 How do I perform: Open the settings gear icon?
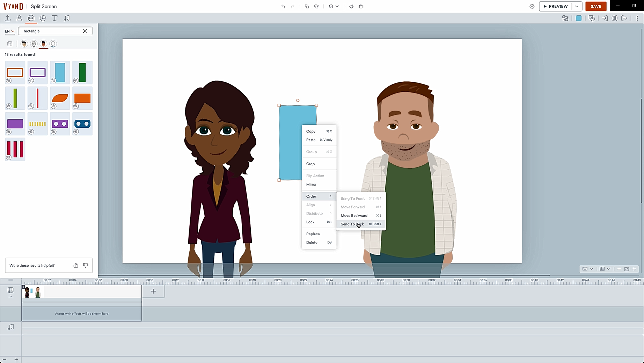coord(532,6)
